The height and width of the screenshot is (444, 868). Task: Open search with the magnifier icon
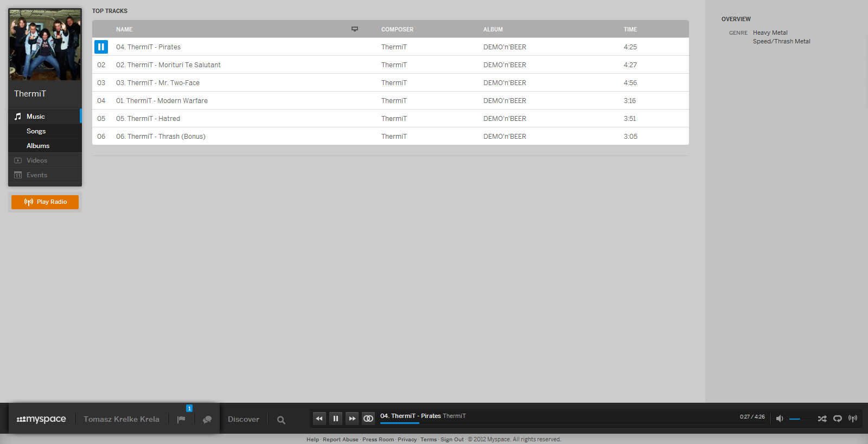pyautogui.click(x=281, y=420)
